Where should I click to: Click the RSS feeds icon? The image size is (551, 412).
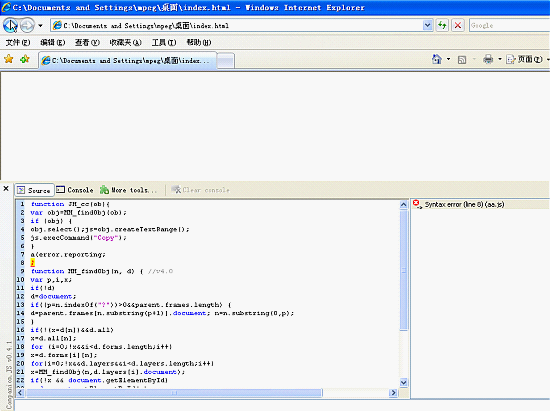462,60
